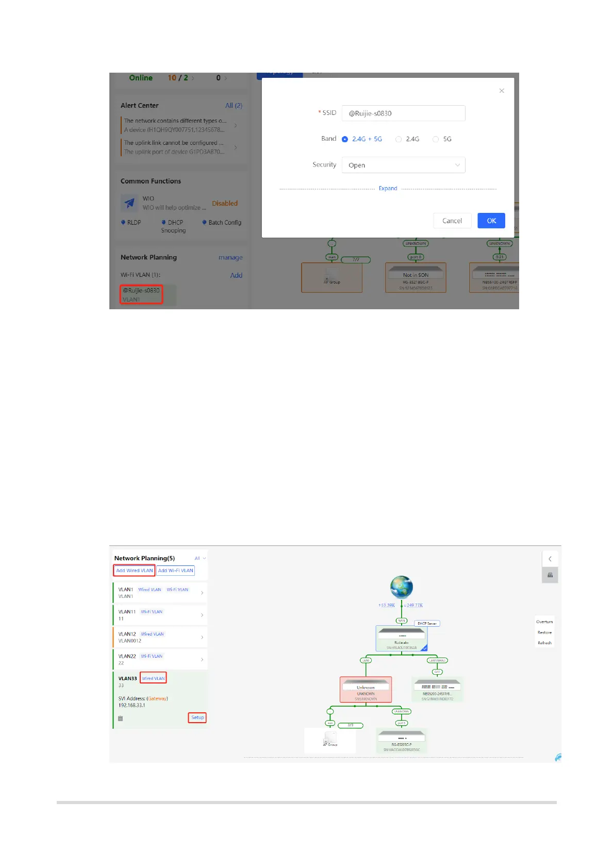Close the SSID dialog with X
The image size is (614, 868).
pyautogui.click(x=502, y=91)
